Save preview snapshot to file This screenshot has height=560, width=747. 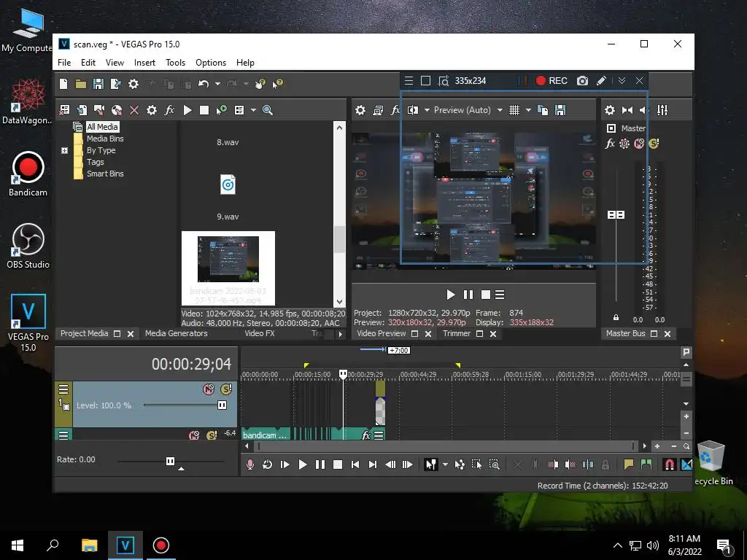click(560, 111)
